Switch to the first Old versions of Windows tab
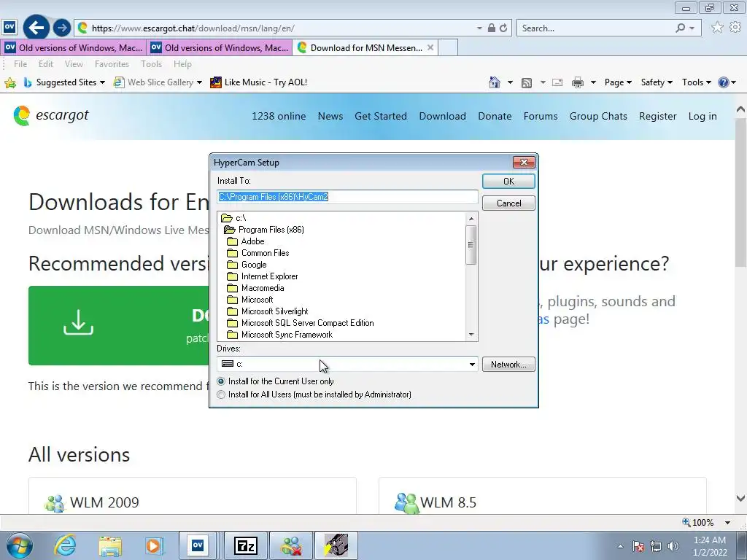The height and width of the screenshot is (560, 747). pos(74,47)
